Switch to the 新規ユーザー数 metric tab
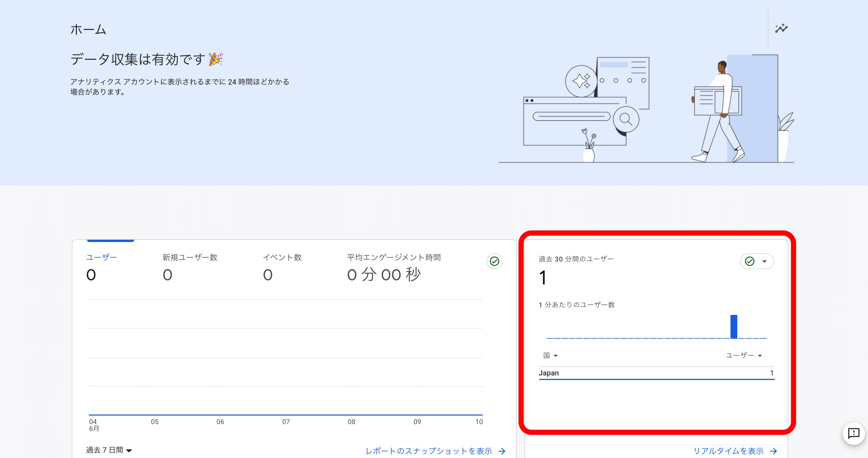The image size is (868, 458). tap(190, 257)
